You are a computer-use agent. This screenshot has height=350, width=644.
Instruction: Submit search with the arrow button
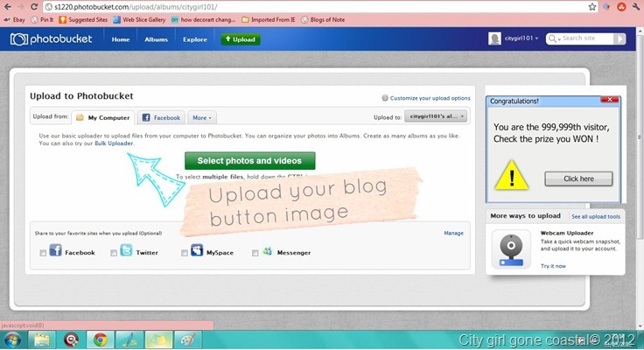[x=619, y=38]
